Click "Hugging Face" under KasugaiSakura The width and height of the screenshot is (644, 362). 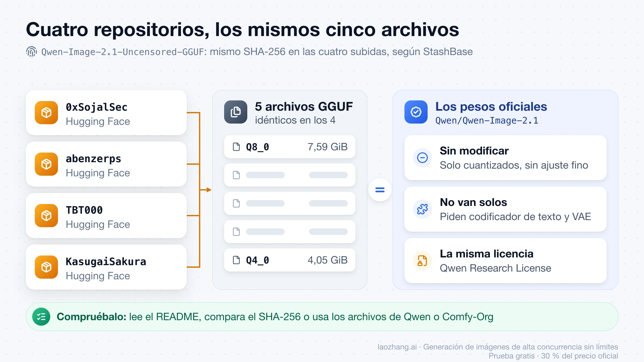coord(98,276)
